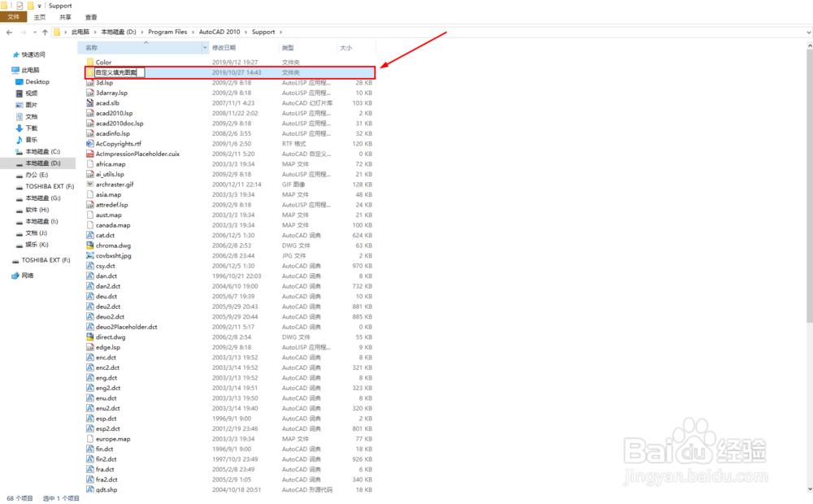Image resolution: width=813 pixels, height=504 pixels.
Task: Select 本地磁盘 (D:) drive in sidebar
Action: pos(42,163)
